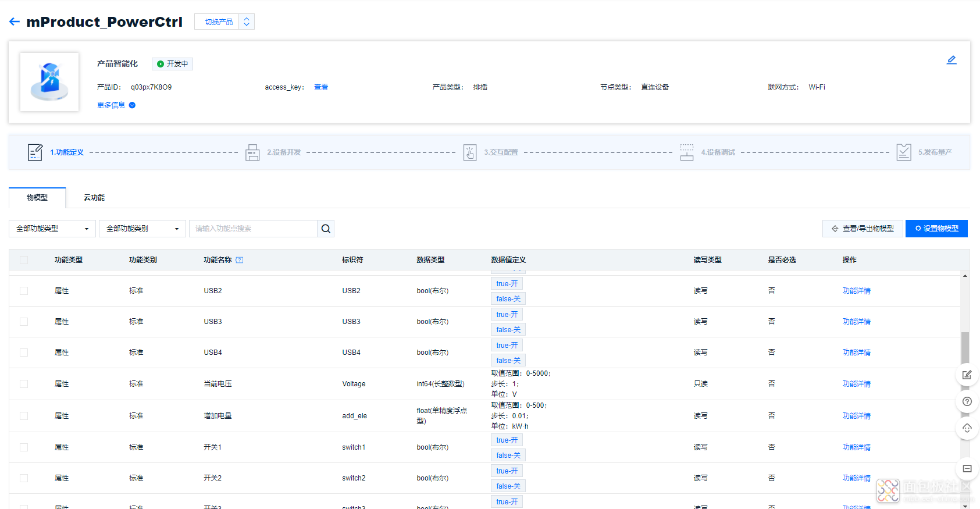Open 功能详情 for 开关2 row

(857, 478)
